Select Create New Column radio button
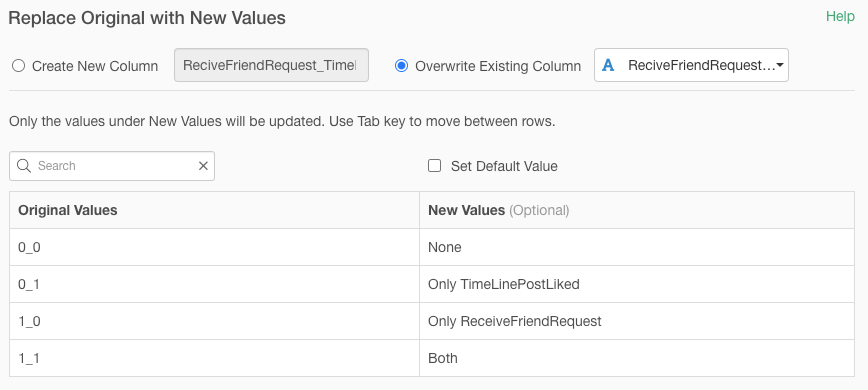The image size is (868, 390). coord(18,66)
